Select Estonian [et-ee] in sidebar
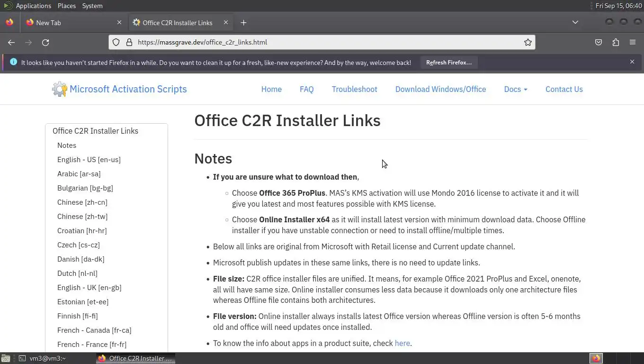Image resolution: width=644 pixels, height=364 pixels. pyautogui.click(x=83, y=301)
